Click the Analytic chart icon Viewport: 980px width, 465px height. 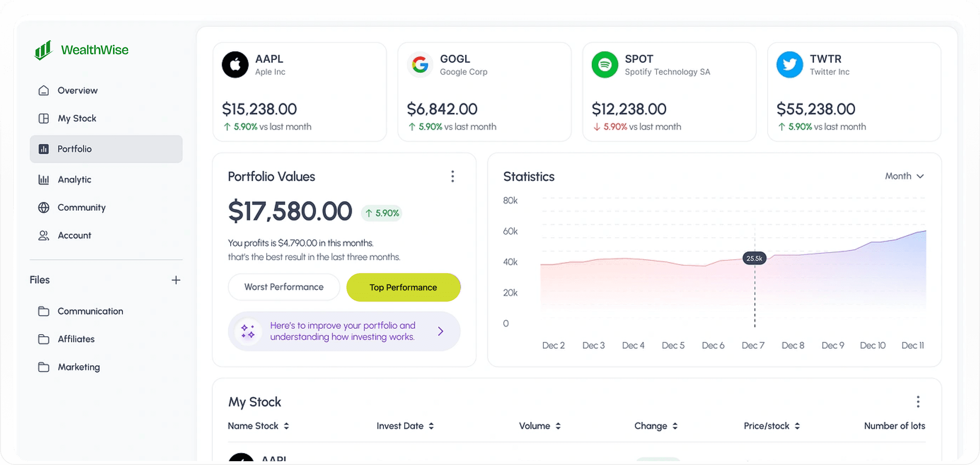[x=44, y=179]
